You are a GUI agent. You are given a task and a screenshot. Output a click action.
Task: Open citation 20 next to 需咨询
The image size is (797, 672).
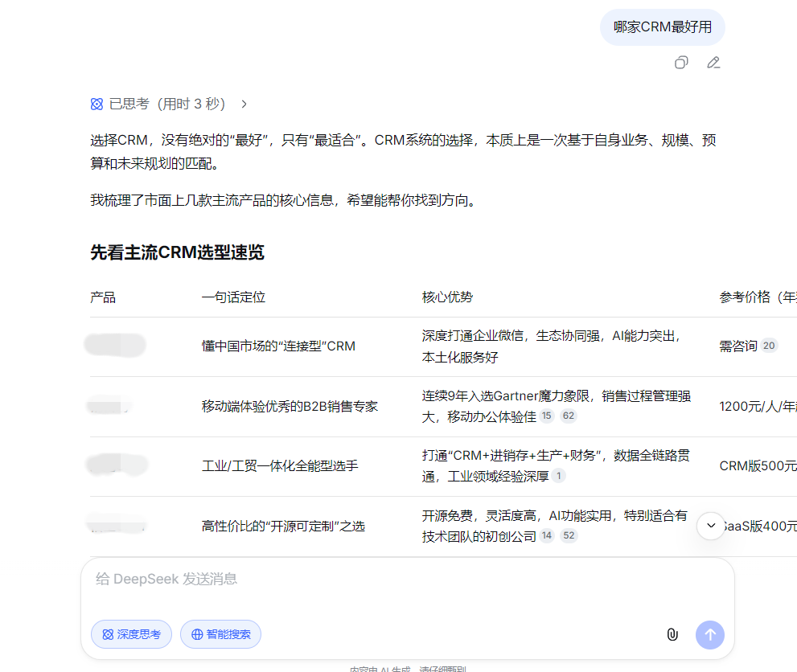coord(769,346)
